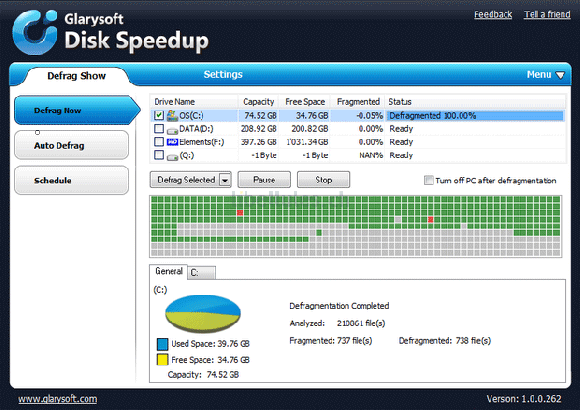Viewport: 580px width, 410px height.
Task: Uncheck the OS(C:) drive checkbox
Action: (x=159, y=115)
